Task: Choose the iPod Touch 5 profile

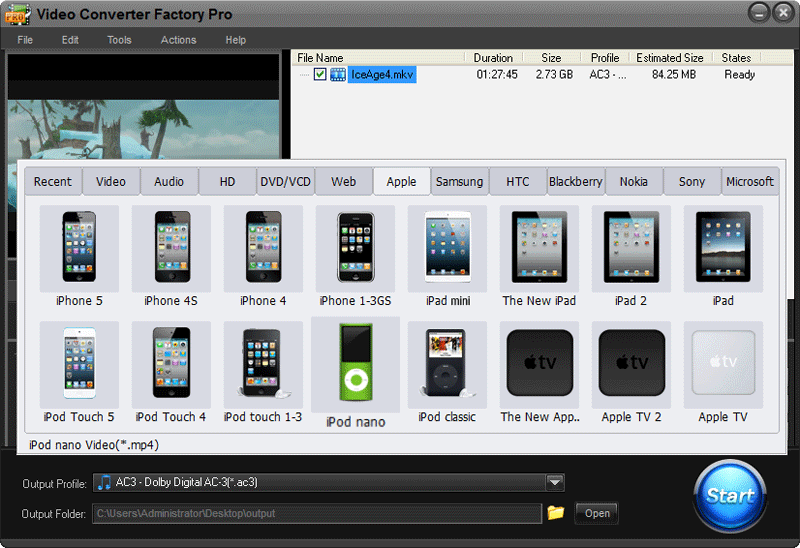Action: click(x=79, y=364)
